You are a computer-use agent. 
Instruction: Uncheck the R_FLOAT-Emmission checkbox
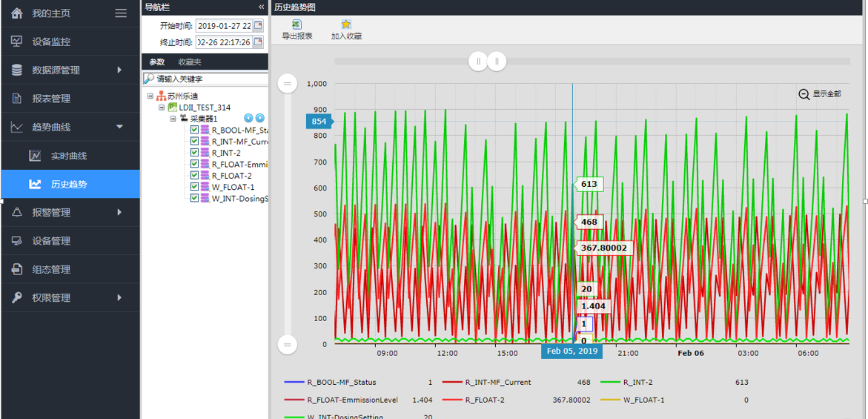(x=194, y=164)
